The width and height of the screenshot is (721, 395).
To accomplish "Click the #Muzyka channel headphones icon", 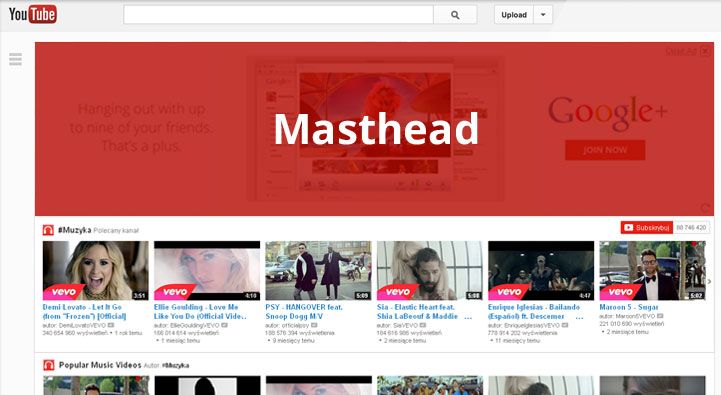I will pyautogui.click(x=48, y=230).
